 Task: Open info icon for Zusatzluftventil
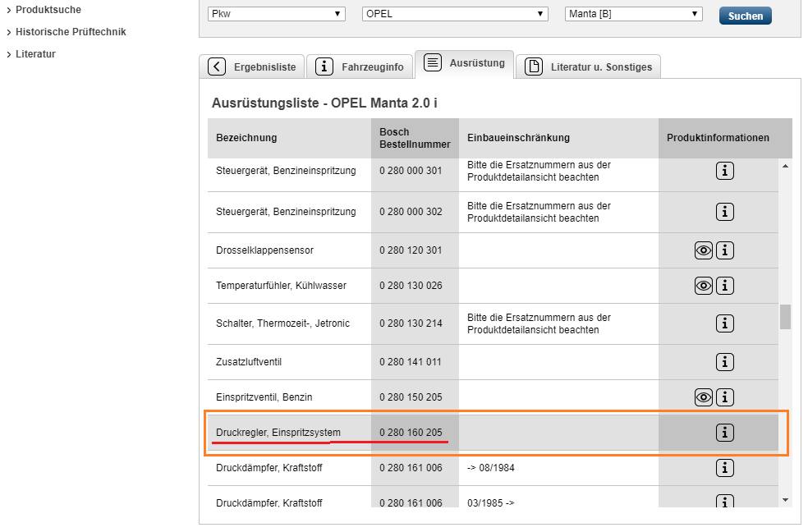724,362
